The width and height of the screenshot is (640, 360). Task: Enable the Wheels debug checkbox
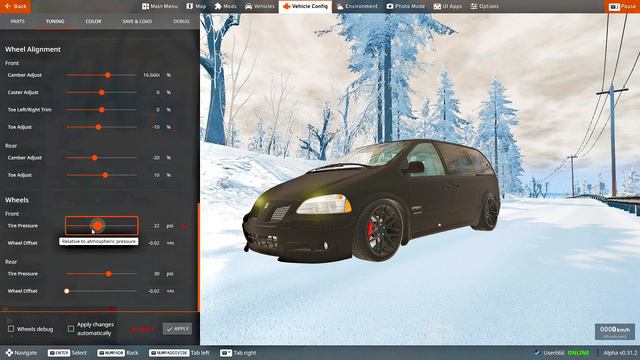pyautogui.click(x=11, y=329)
